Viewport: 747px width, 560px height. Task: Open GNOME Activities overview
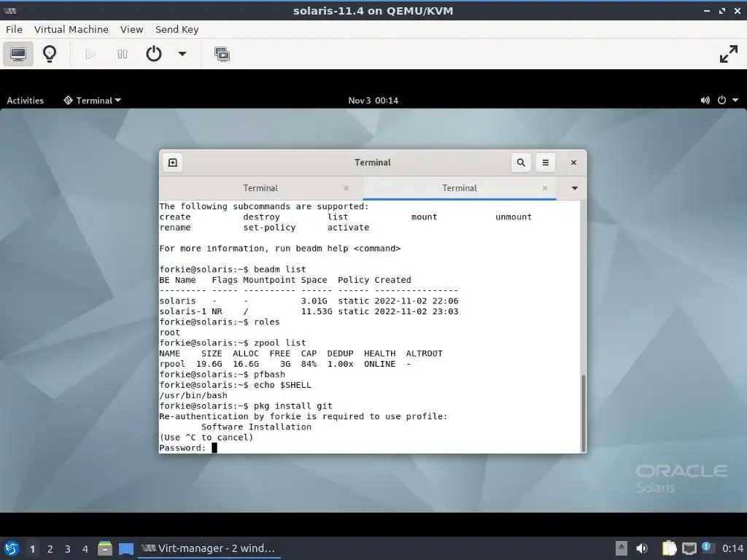click(26, 101)
